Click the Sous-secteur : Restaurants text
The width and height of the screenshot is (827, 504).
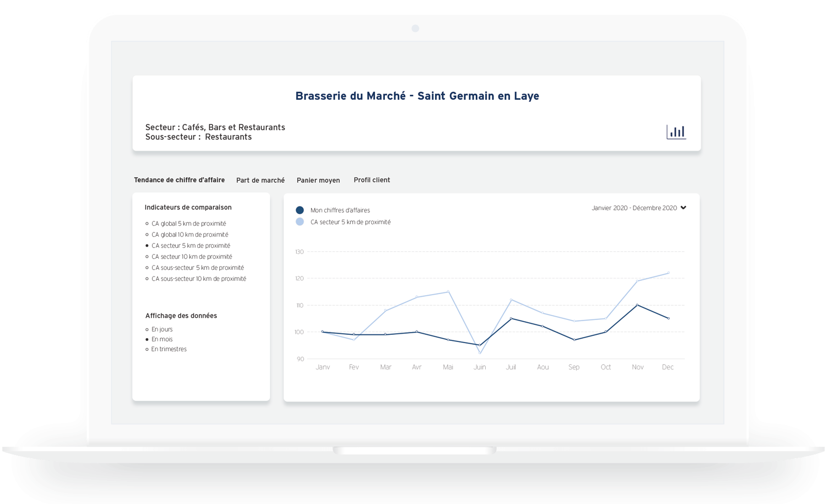pyautogui.click(x=198, y=137)
